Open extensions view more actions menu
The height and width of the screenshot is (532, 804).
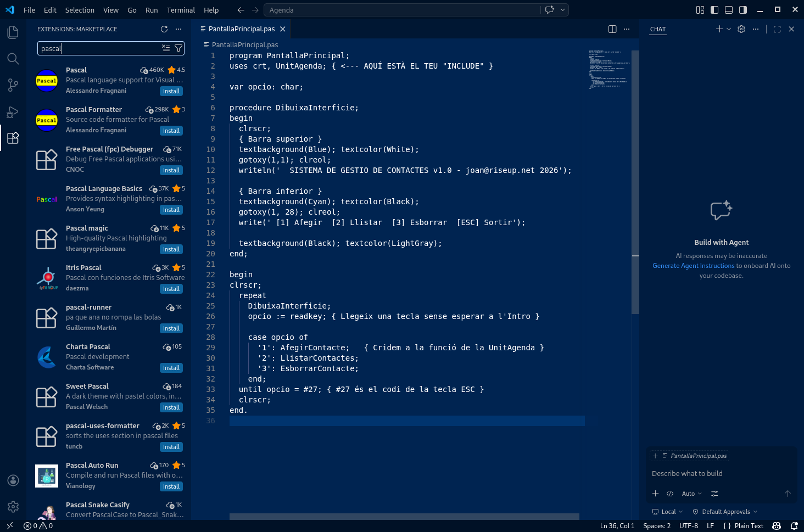point(178,29)
